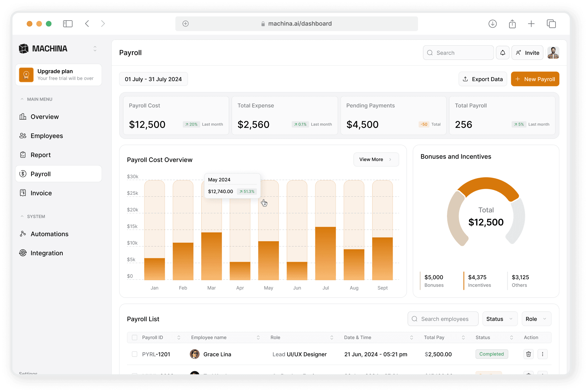Screen dimensions: 588x392
Task: Click the Report icon in the main menu
Action: [23, 155]
